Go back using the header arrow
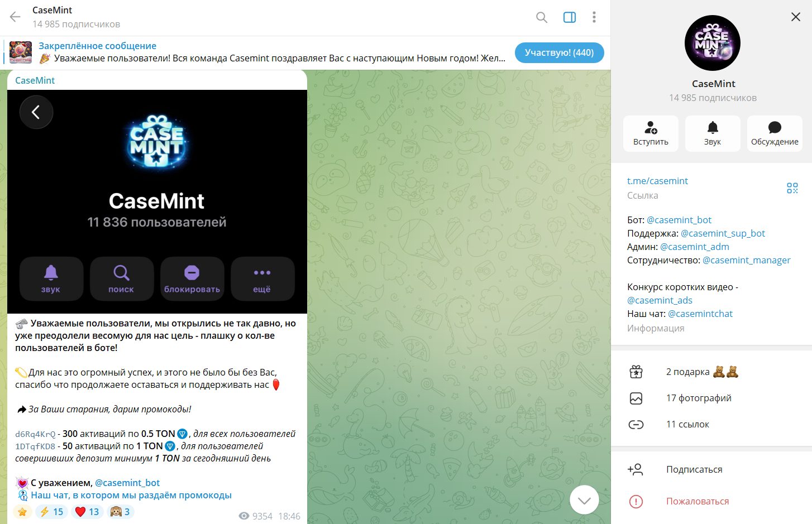Viewport: 812px width, 524px height. point(15,17)
